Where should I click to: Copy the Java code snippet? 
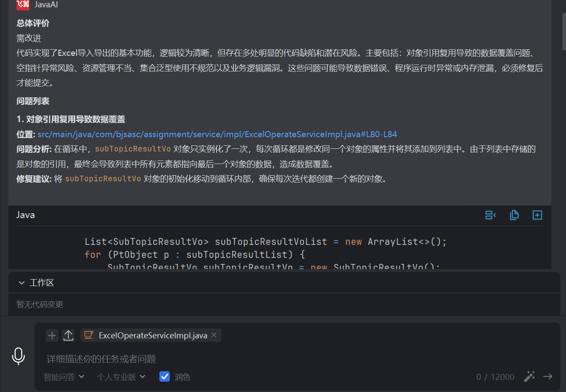tap(514, 215)
